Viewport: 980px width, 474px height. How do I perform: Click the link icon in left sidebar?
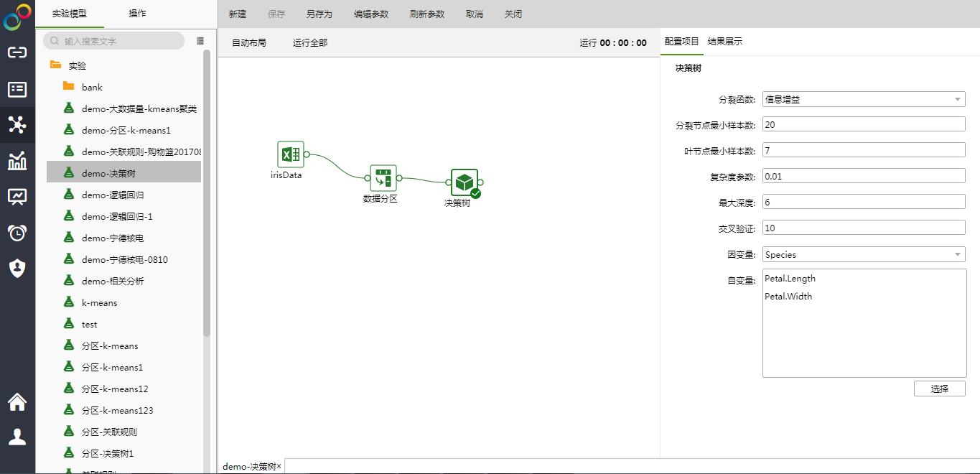tap(17, 52)
